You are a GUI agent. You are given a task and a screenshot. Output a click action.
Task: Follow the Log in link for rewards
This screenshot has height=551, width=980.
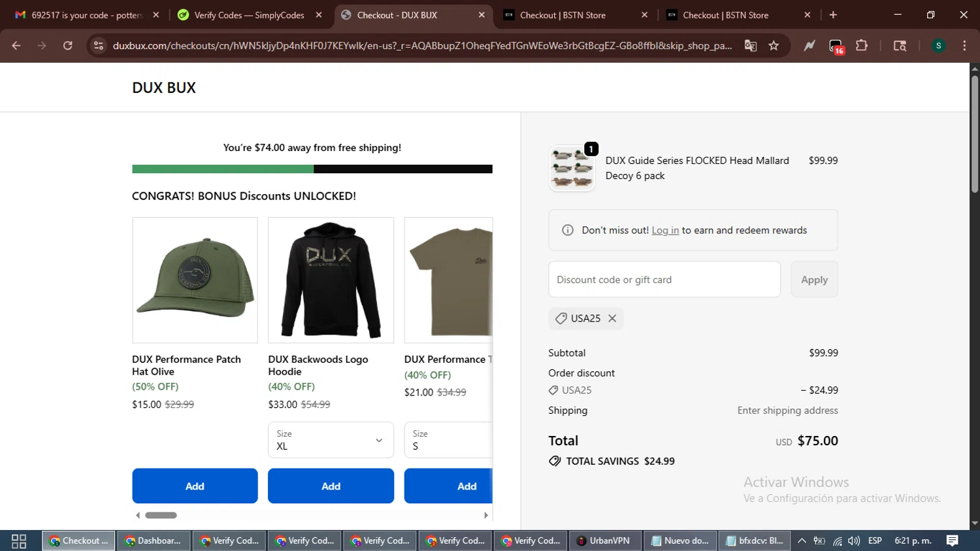(x=665, y=230)
